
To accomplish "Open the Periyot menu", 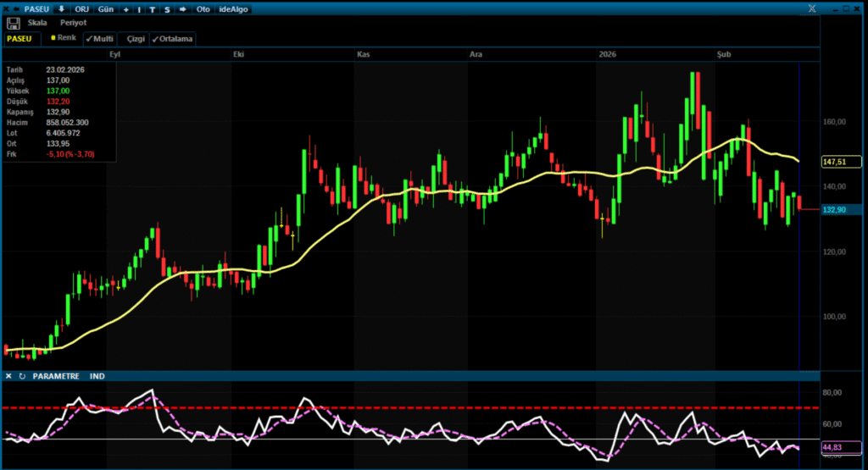I will 73,23.
